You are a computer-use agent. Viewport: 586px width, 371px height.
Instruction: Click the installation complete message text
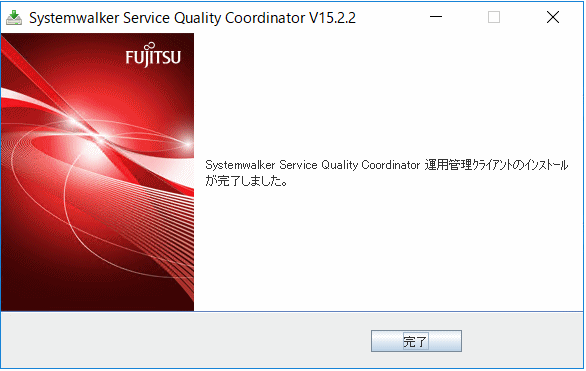pos(387,173)
